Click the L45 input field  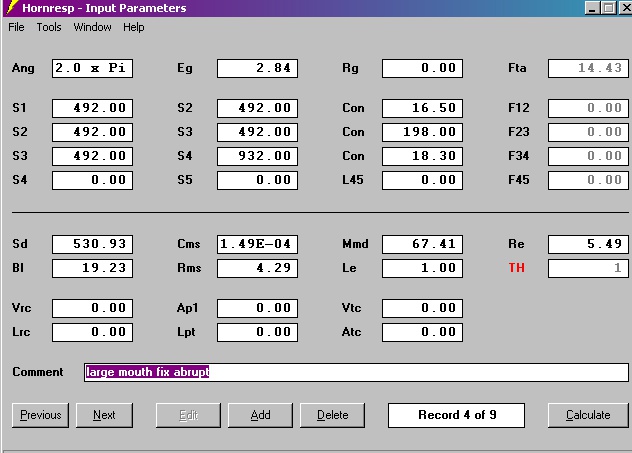(x=422, y=180)
